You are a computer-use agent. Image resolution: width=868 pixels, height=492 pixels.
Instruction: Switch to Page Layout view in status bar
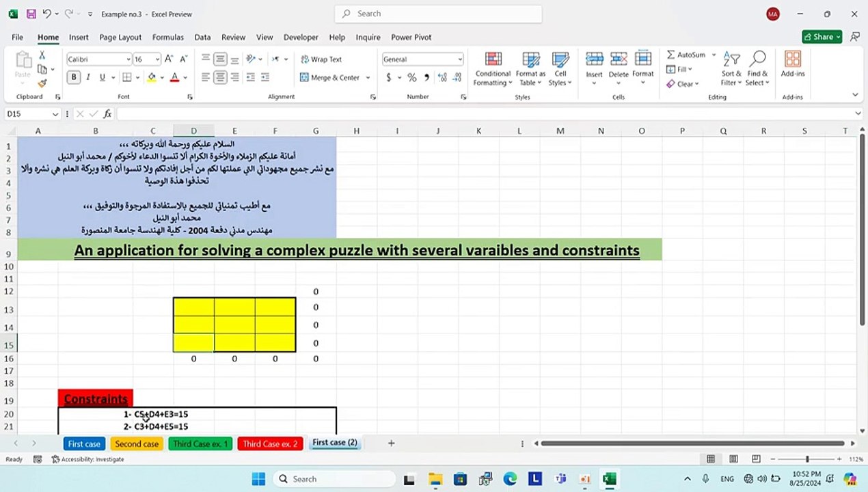(x=733, y=459)
